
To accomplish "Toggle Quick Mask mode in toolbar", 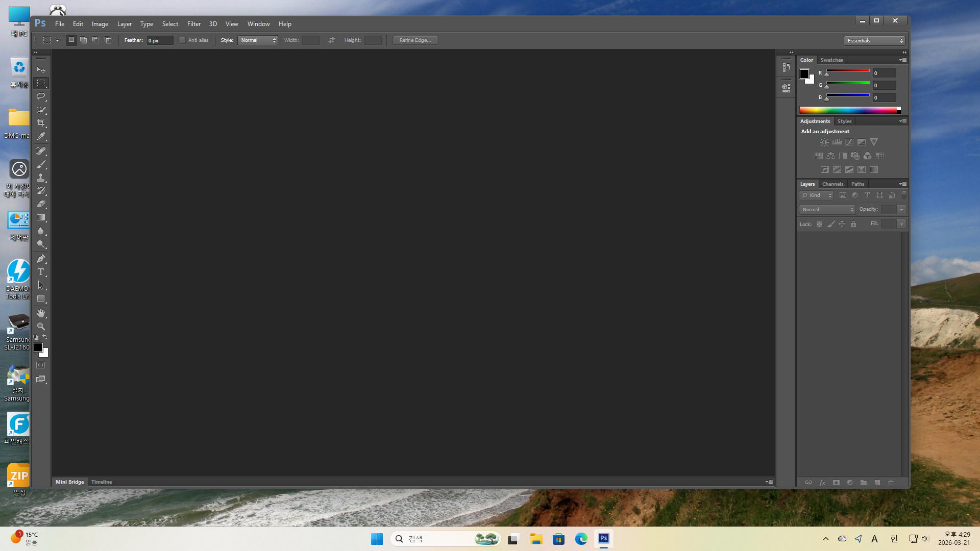I will tap(41, 365).
